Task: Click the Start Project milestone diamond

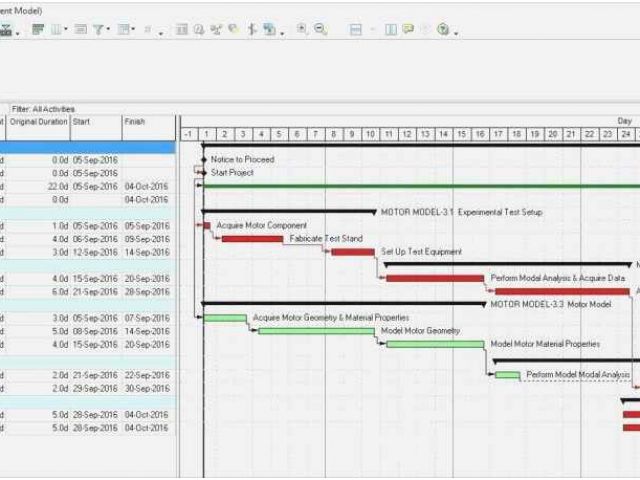Action: pyautogui.click(x=204, y=173)
